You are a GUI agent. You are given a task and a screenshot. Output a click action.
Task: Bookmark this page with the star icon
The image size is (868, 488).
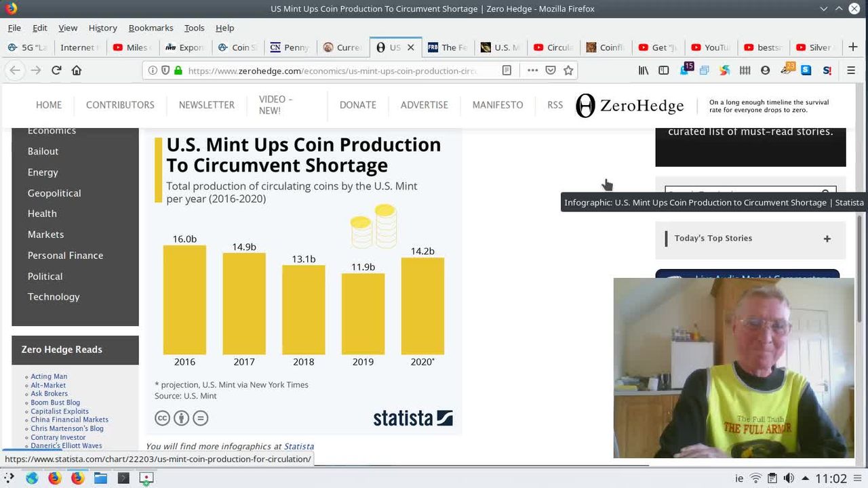pos(568,70)
